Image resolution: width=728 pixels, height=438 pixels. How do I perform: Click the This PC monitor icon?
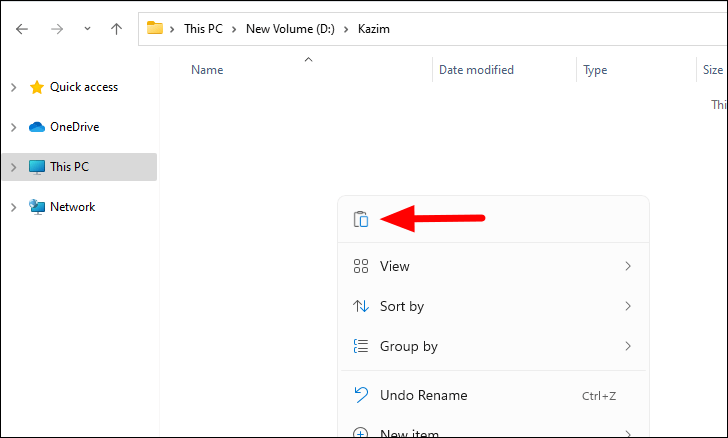37,167
